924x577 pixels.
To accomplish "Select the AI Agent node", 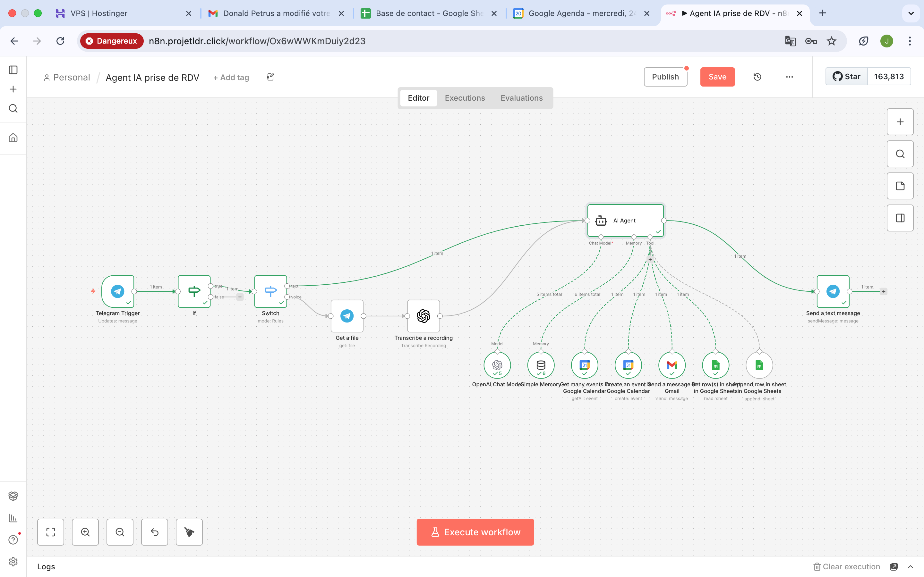I will (x=625, y=221).
